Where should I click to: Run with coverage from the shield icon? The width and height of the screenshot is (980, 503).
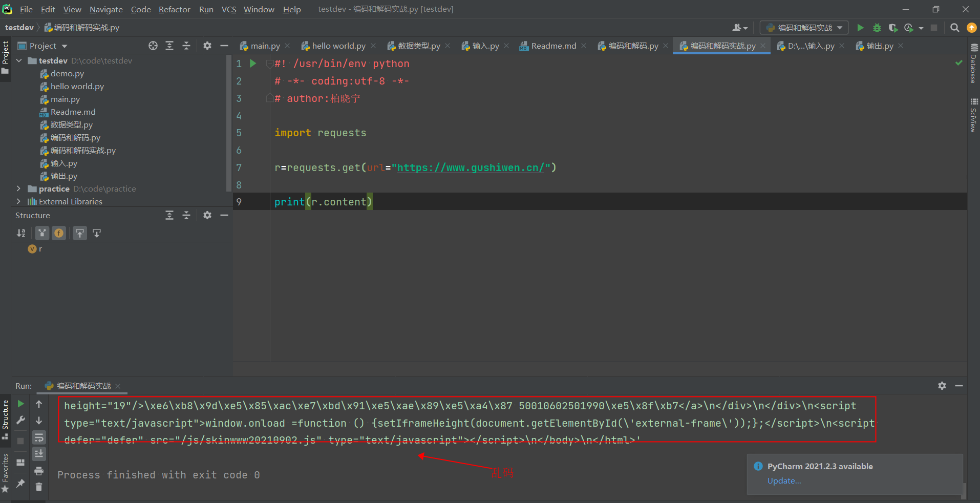(x=893, y=28)
